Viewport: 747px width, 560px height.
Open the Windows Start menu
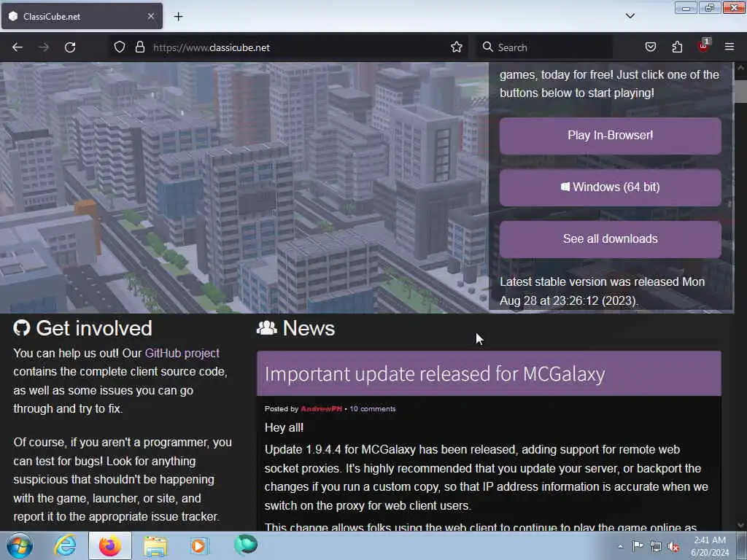[x=20, y=545]
